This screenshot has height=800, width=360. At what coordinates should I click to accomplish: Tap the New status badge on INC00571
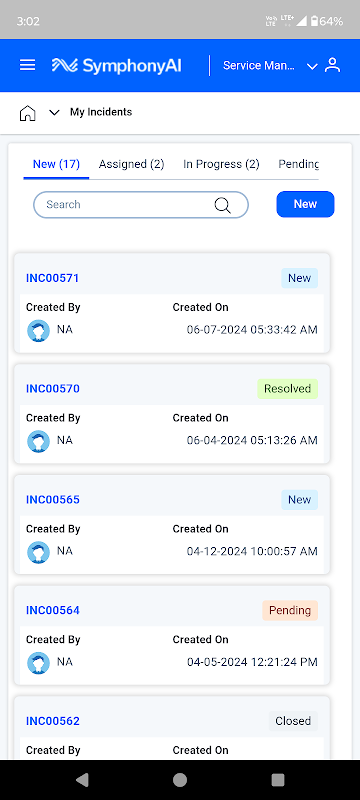(299, 278)
